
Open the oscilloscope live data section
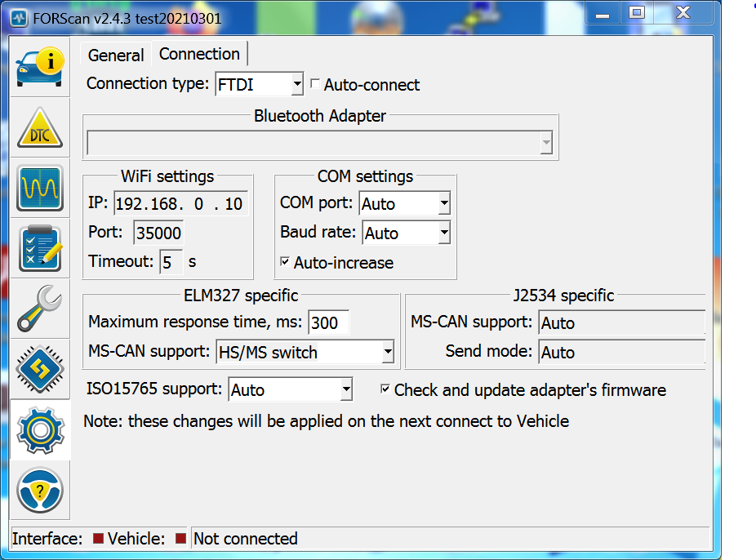(x=40, y=188)
